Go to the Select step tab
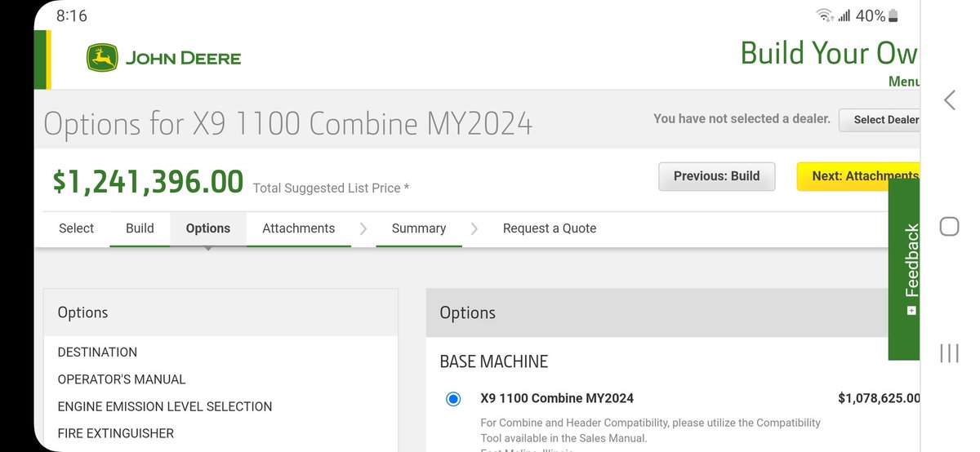980x452 pixels. [x=76, y=228]
